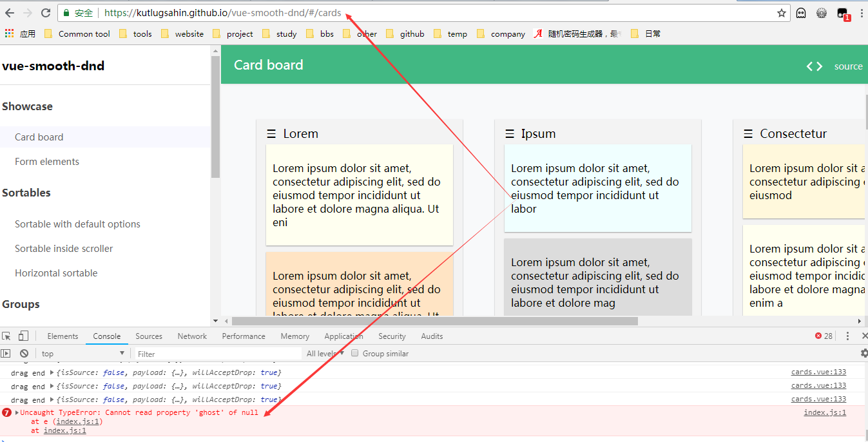Grab the Consectetur column drag handle

coord(748,134)
